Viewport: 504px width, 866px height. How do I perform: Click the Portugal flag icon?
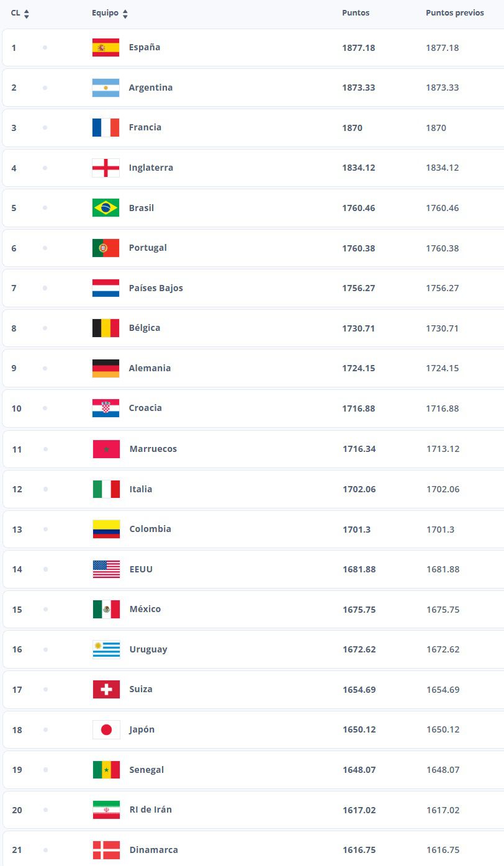[x=106, y=248]
